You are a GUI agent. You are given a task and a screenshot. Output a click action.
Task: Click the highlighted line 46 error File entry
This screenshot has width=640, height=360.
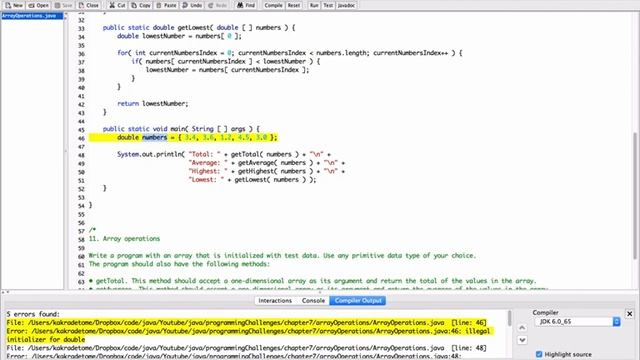point(247,322)
